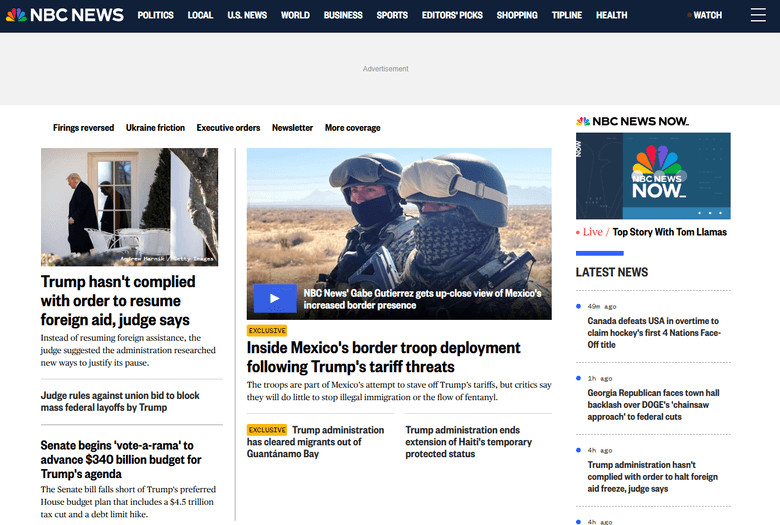Image resolution: width=780 pixels, height=525 pixels.
Task: Open the Newsletter link
Action: (x=292, y=128)
